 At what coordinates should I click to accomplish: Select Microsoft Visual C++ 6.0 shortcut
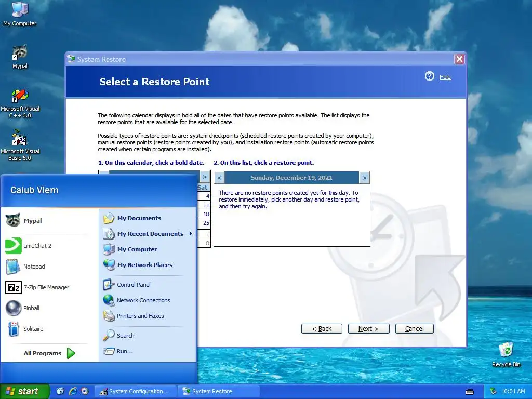(20, 103)
